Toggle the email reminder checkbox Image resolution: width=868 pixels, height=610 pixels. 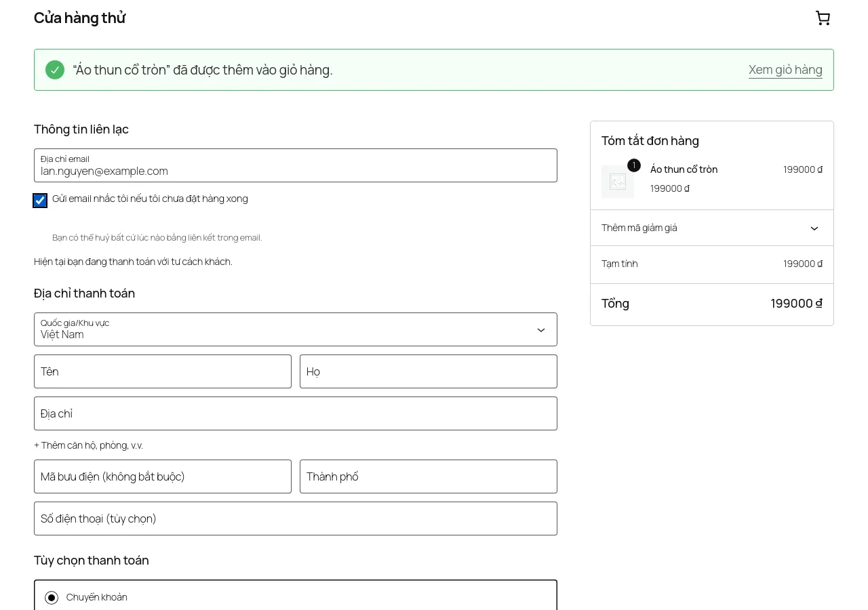coord(40,201)
